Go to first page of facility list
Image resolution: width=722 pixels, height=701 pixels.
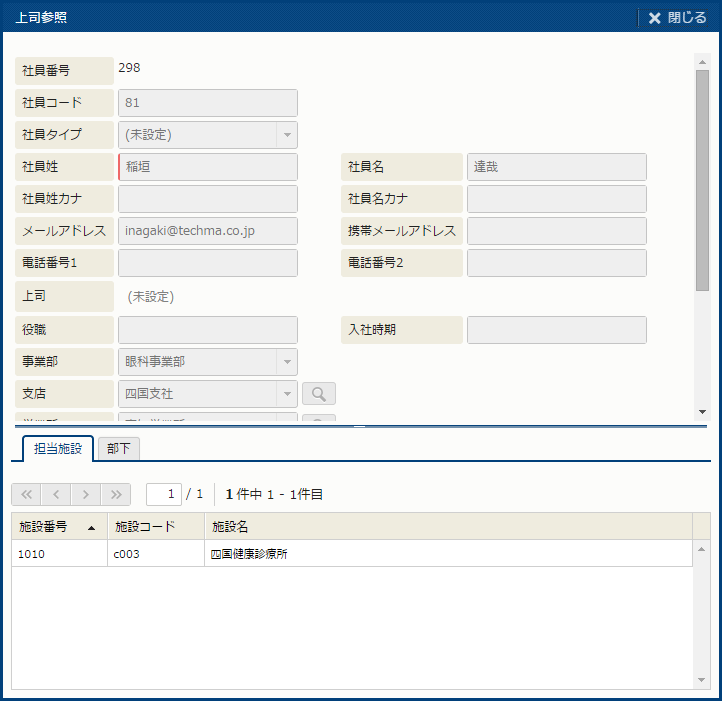pyautogui.click(x=27, y=494)
